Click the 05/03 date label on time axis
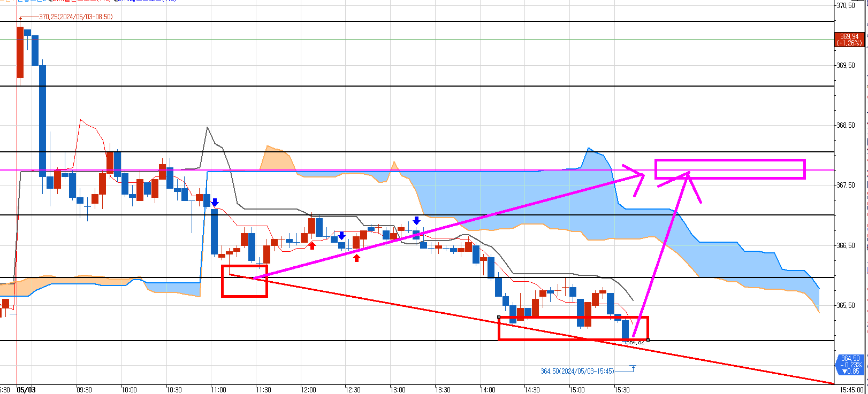The width and height of the screenshot is (868, 394). [x=26, y=390]
